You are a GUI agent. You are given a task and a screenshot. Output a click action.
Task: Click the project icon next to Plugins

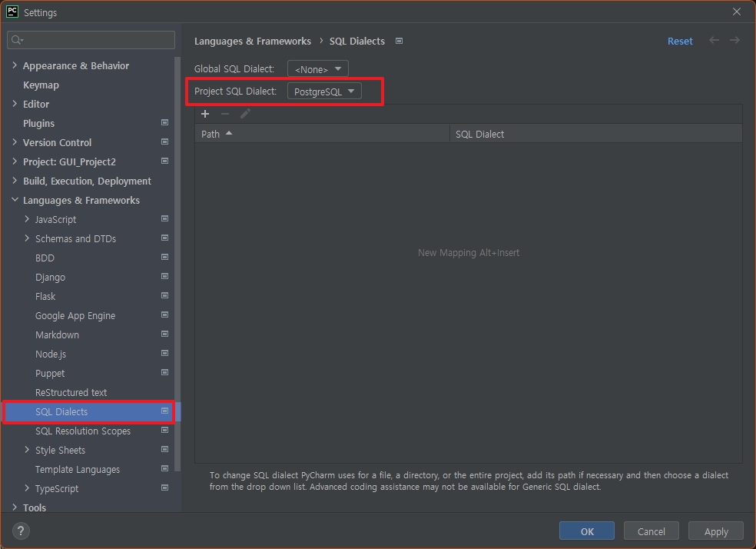tap(164, 122)
